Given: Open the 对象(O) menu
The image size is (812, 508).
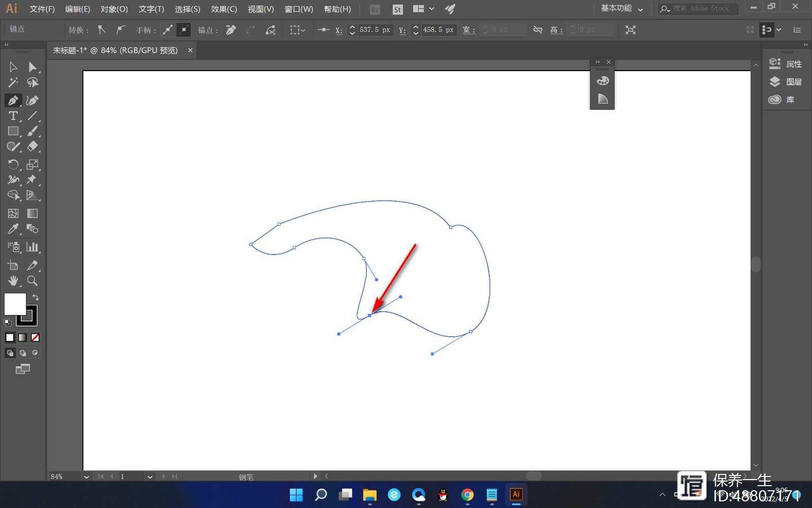Looking at the screenshot, I should [x=114, y=9].
